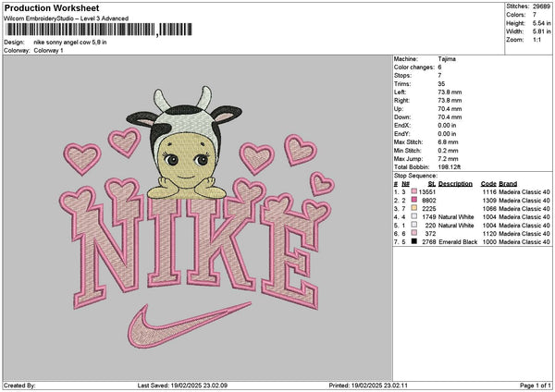Click the 'Colorway 1' value
The width and height of the screenshot is (555, 392).
[x=48, y=50]
